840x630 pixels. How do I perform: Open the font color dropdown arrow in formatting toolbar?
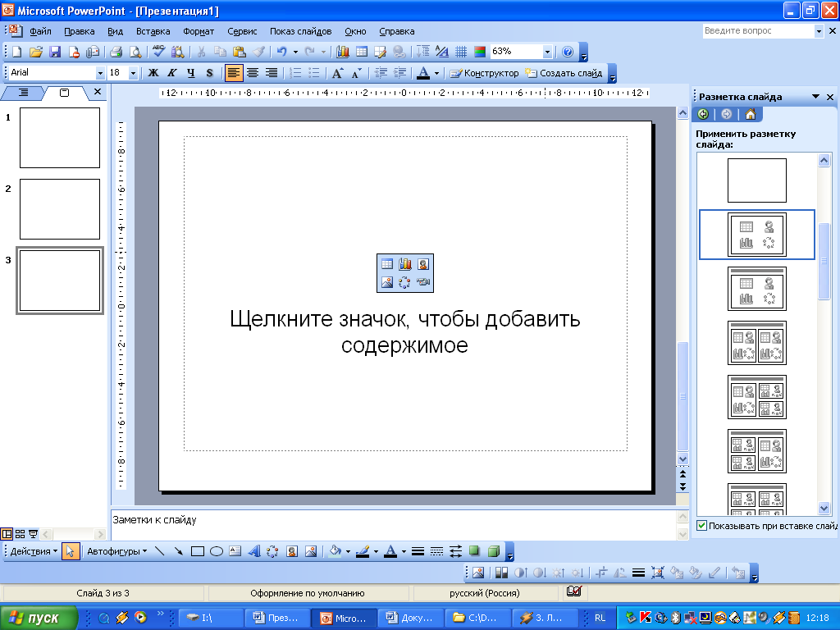pyautogui.click(x=437, y=73)
